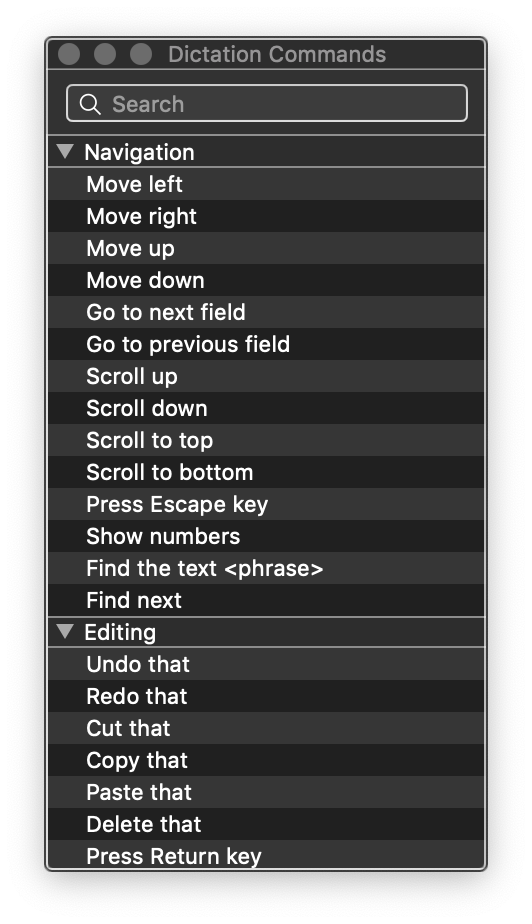The height and width of the screenshot is (924, 532).
Task: Select the Scroll to bottom row
Action: pos(266,471)
